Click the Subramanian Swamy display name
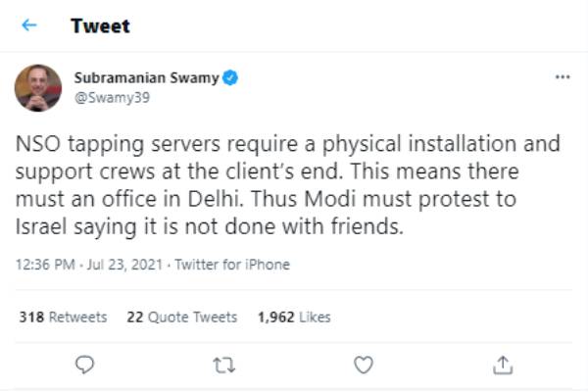This screenshot has height=392, width=588. tap(149, 76)
